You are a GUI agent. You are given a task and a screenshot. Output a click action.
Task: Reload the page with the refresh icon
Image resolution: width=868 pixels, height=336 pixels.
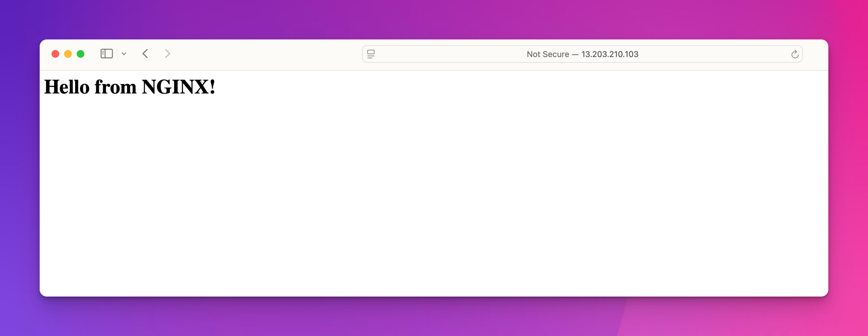point(795,54)
